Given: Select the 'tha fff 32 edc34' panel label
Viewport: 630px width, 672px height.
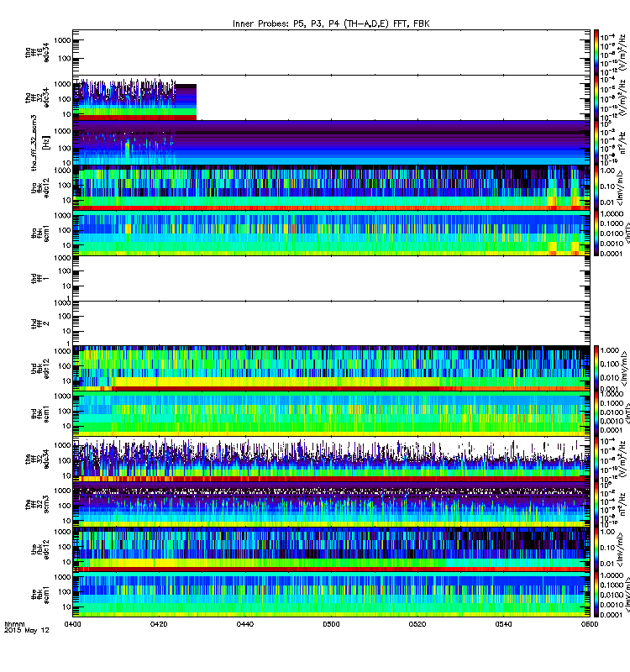Looking at the screenshot, I should pyautogui.click(x=38, y=97).
